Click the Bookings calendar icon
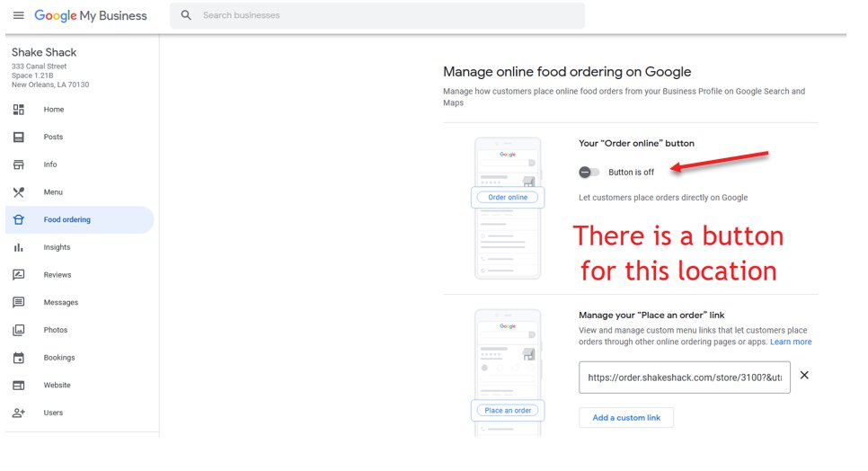 [x=19, y=358]
